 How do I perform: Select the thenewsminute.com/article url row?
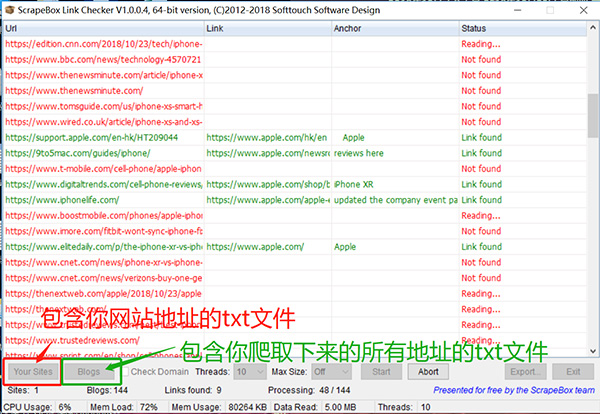(x=295, y=75)
